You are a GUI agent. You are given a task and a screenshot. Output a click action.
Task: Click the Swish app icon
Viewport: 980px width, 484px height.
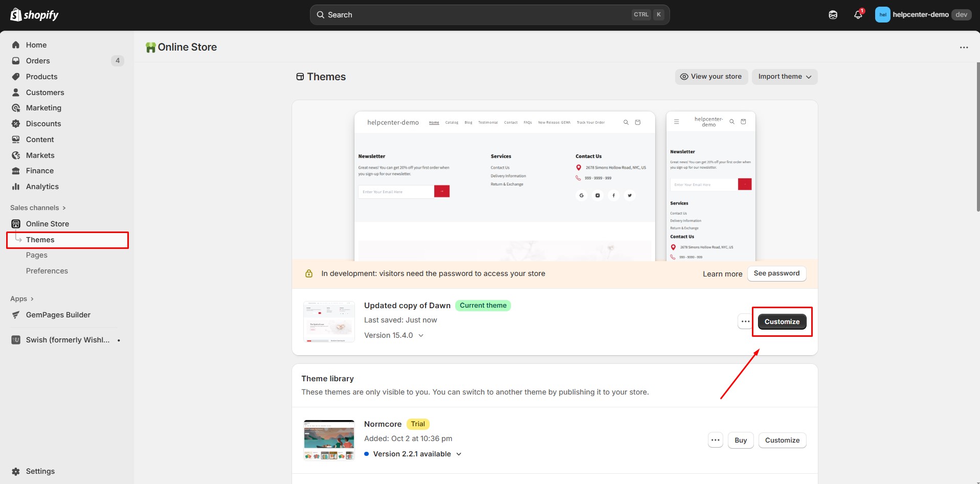[x=16, y=340]
